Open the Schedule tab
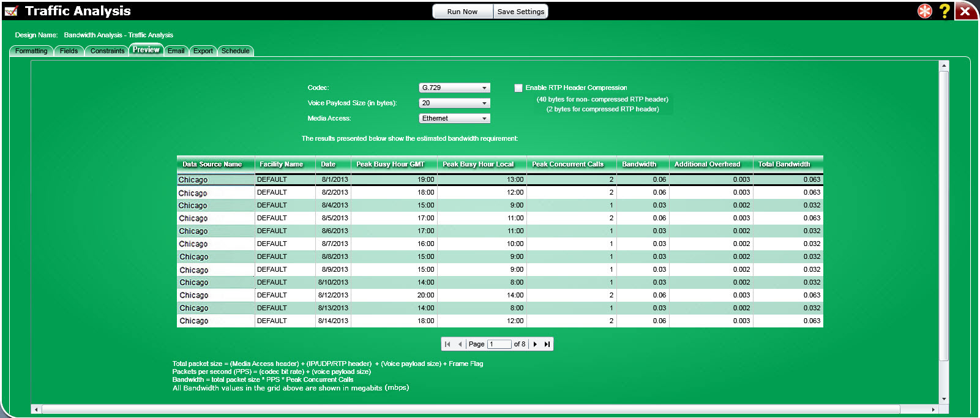This screenshot has height=418, width=980. (x=235, y=51)
